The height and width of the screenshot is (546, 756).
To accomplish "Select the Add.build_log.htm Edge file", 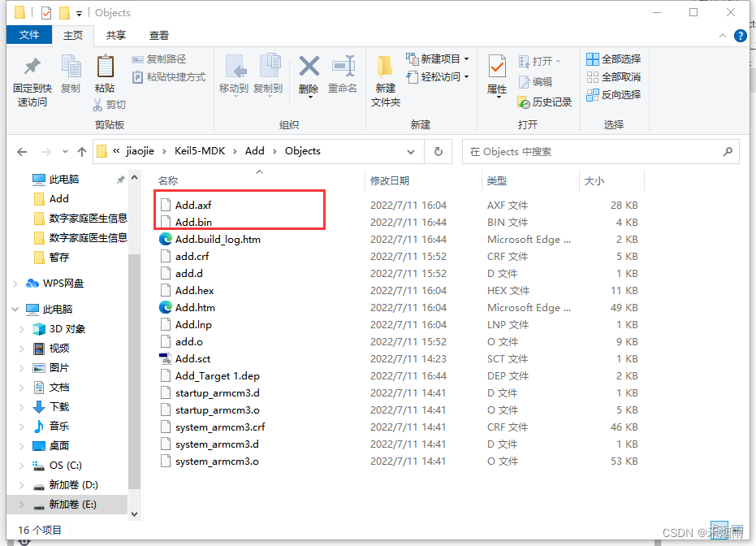I will point(218,239).
